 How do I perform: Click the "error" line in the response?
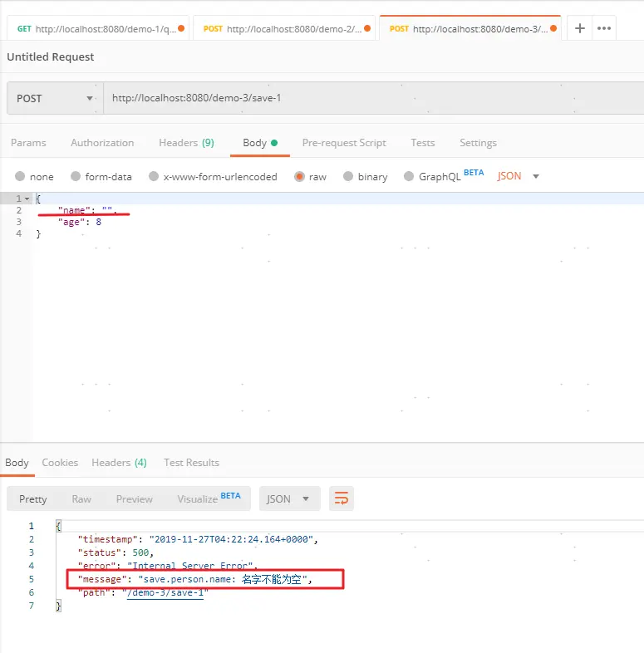[x=168, y=566]
